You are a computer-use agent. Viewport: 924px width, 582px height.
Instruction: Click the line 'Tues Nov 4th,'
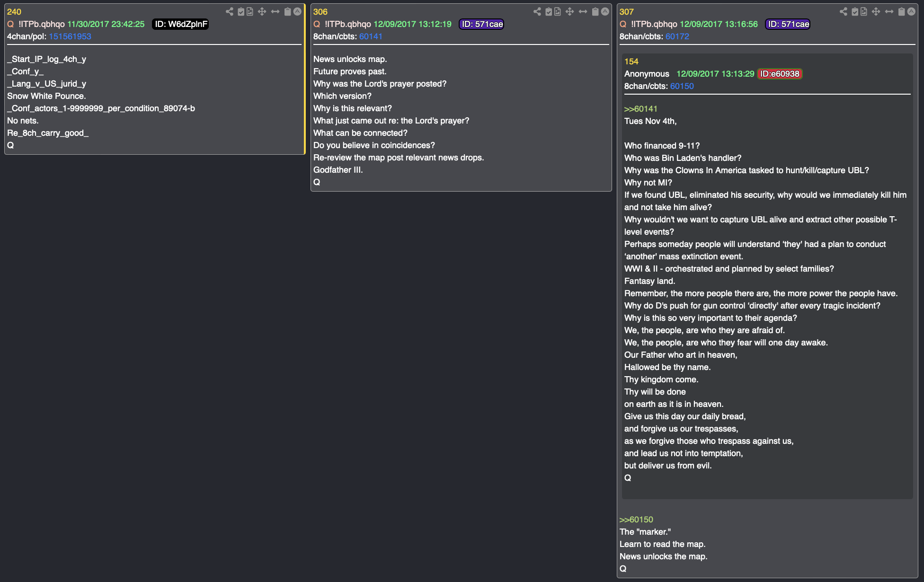[650, 121]
